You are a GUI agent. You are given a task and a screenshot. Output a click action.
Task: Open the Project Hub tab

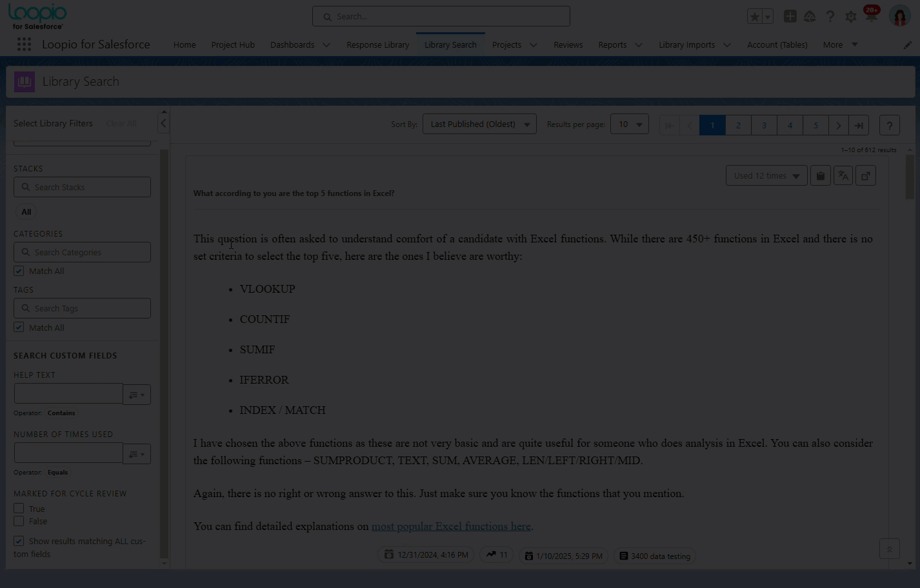[x=233, y=44]
